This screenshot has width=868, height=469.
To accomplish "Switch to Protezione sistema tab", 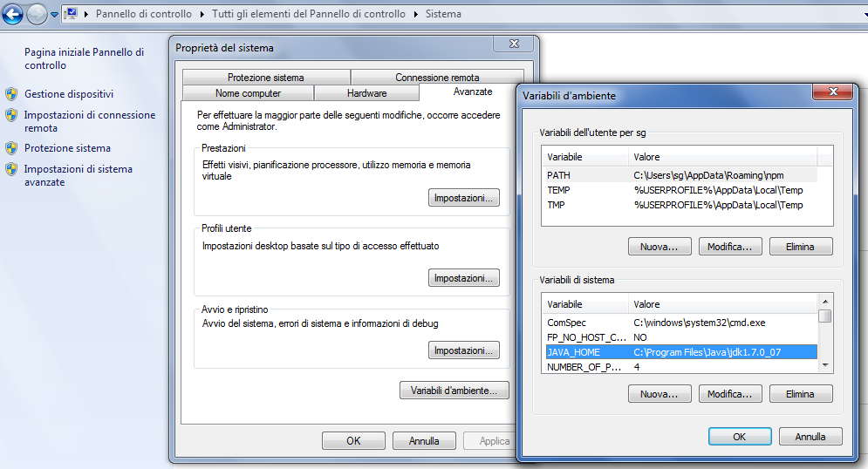I will [266, 78].
